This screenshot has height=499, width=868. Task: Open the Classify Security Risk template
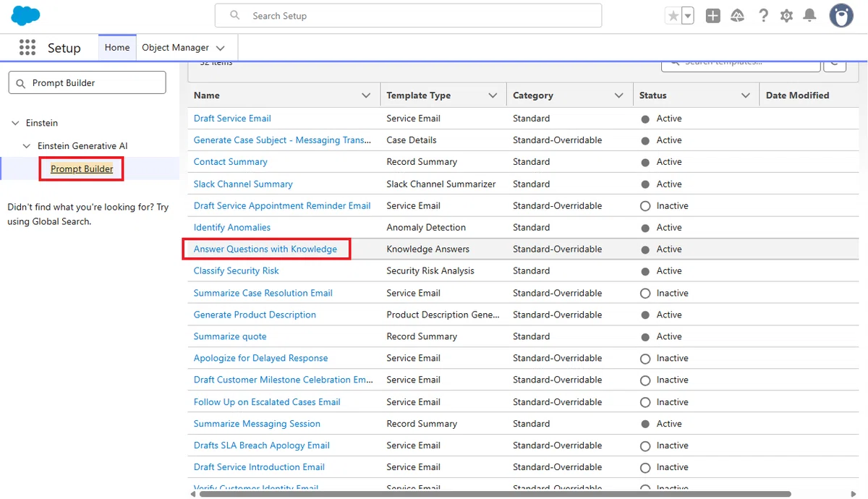(237, 271)
